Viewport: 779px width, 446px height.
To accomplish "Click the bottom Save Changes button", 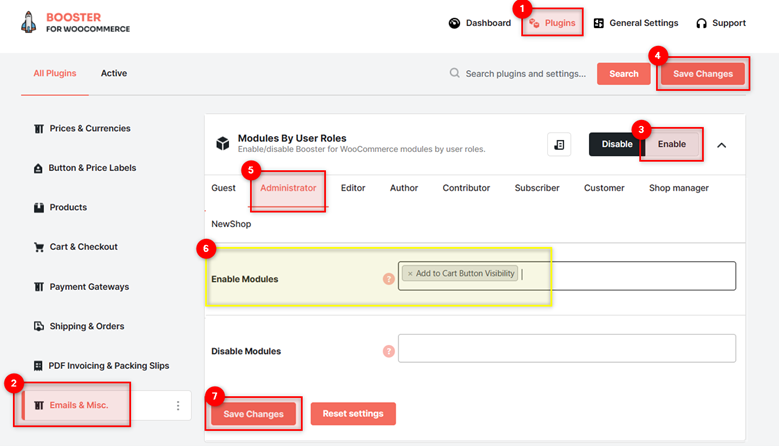I will click(253, 414).
